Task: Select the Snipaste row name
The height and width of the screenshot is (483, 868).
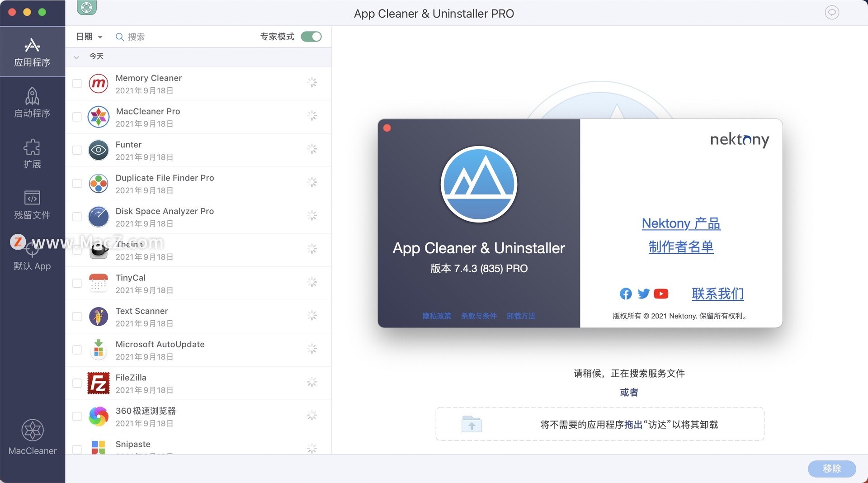Action: [133, 444]
